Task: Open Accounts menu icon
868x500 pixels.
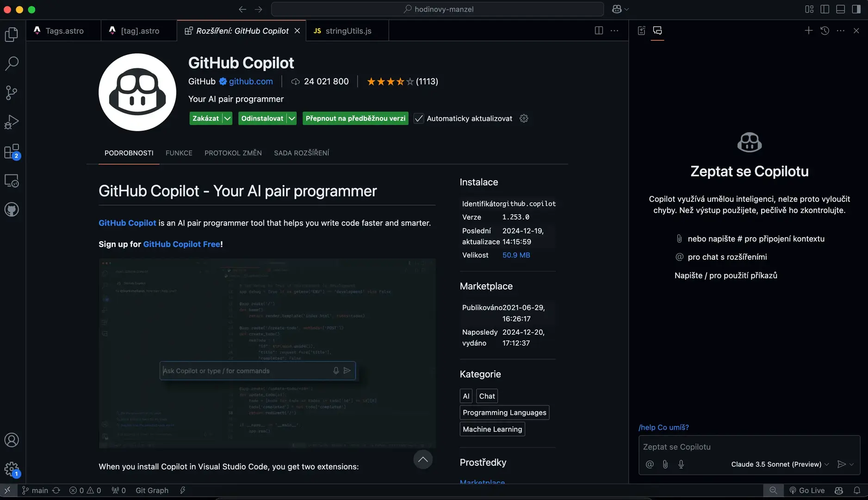Action: point(12,440)
